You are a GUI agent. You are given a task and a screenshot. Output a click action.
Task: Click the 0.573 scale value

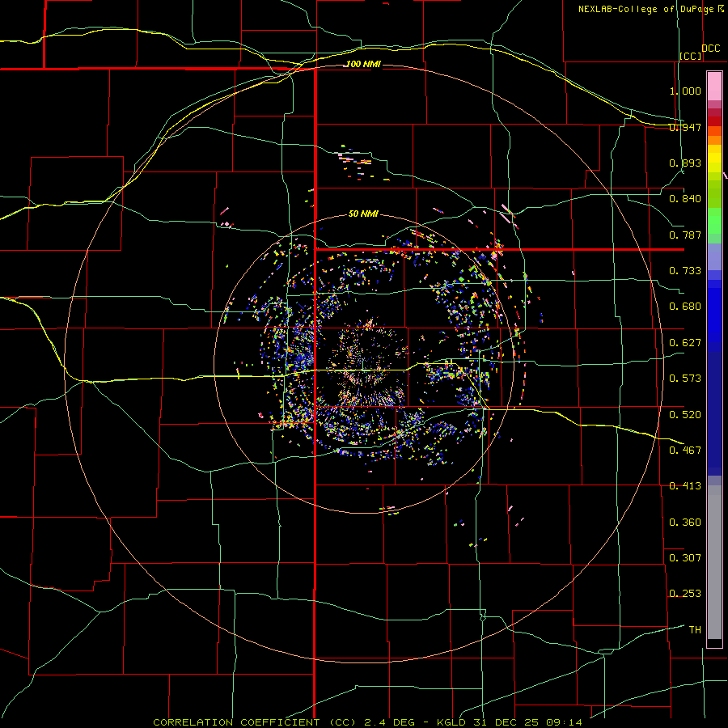(685, 379)
